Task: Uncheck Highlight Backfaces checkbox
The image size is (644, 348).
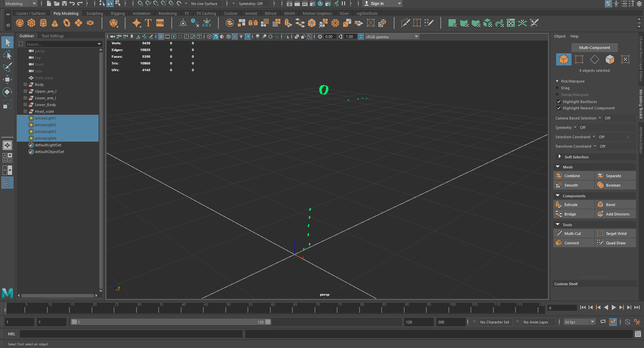Action: (x=559, y=102)
